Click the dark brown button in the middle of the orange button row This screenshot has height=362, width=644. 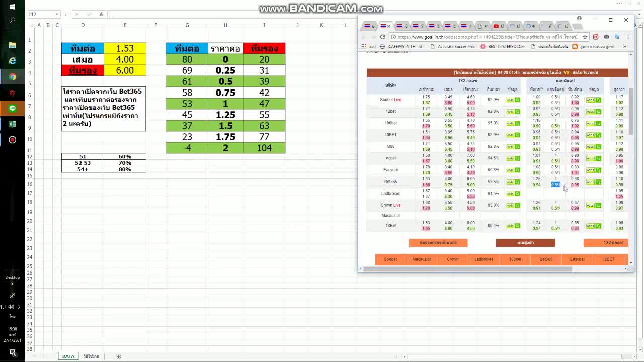click(525, 243)
